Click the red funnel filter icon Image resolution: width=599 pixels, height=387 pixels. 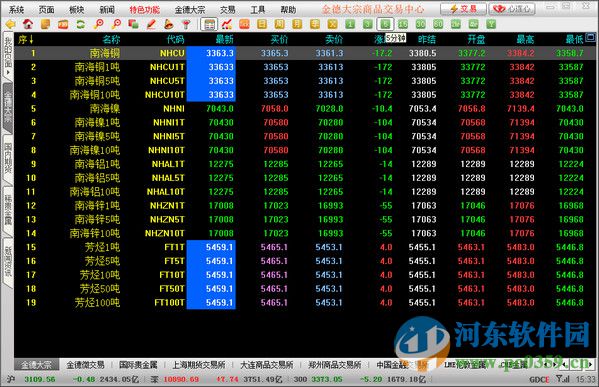(186, 24)
